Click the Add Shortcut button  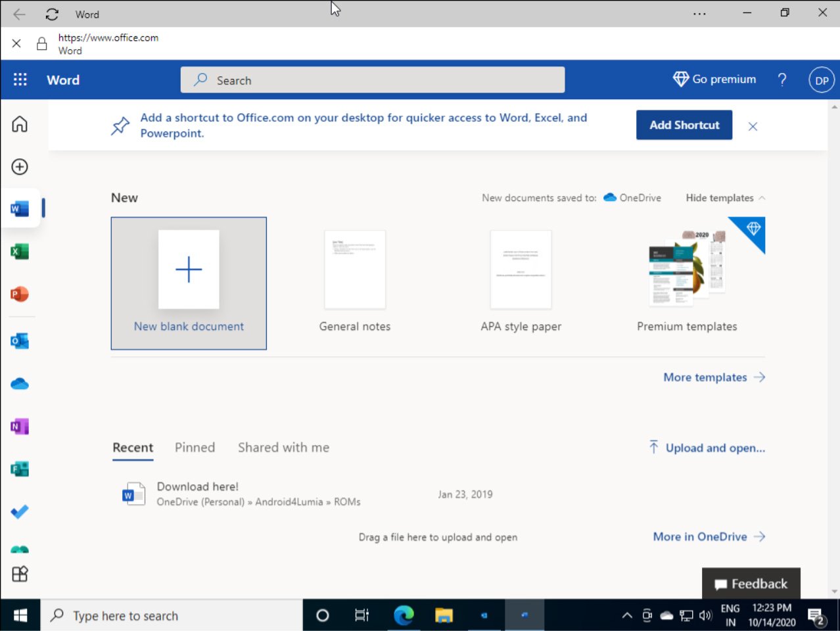tap(684, 125)
